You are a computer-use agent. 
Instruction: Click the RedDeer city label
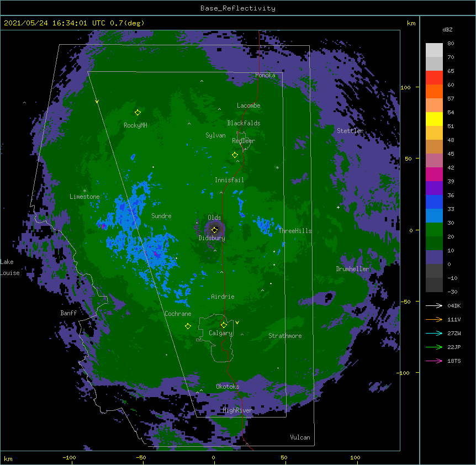[244, 141]
